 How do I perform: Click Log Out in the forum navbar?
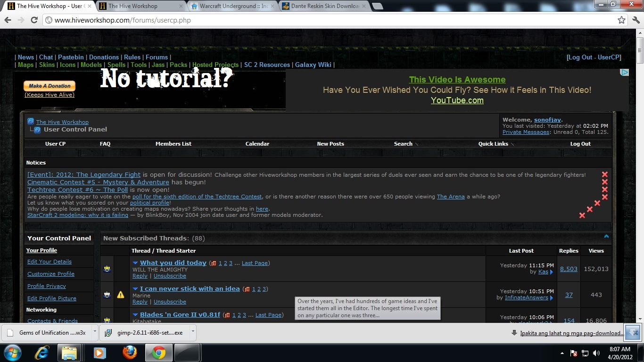(580, 144)
